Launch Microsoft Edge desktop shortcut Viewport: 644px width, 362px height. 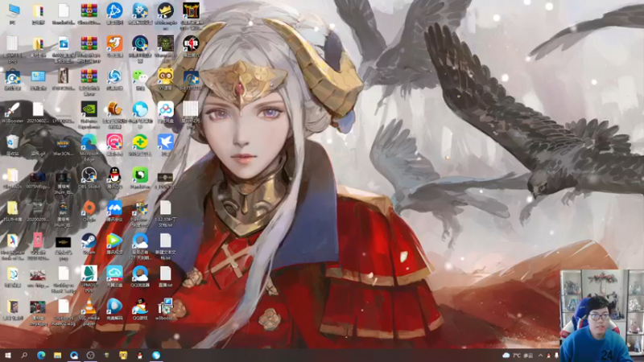point(89,142)
